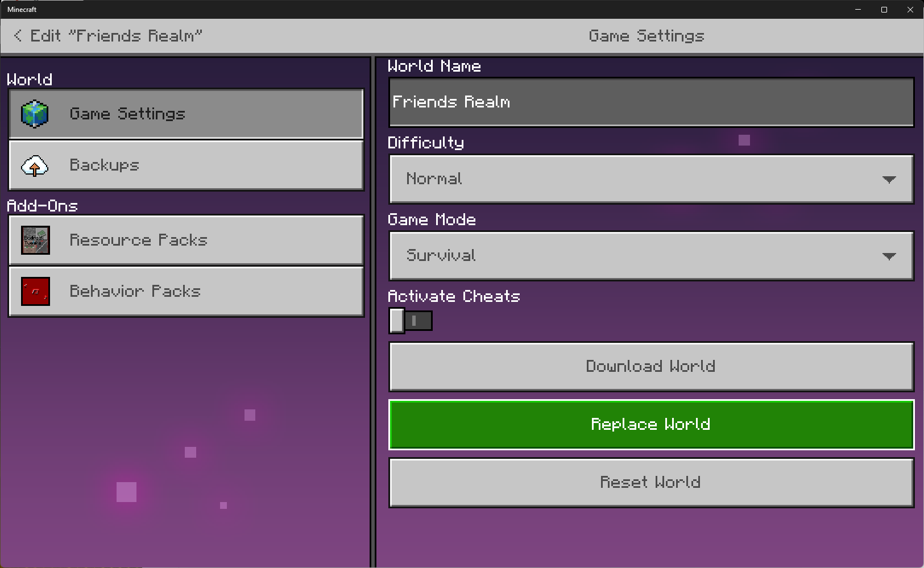Click the "World Name" label text
The width and height of the screenshot is (924, 568).
(434, 66)
